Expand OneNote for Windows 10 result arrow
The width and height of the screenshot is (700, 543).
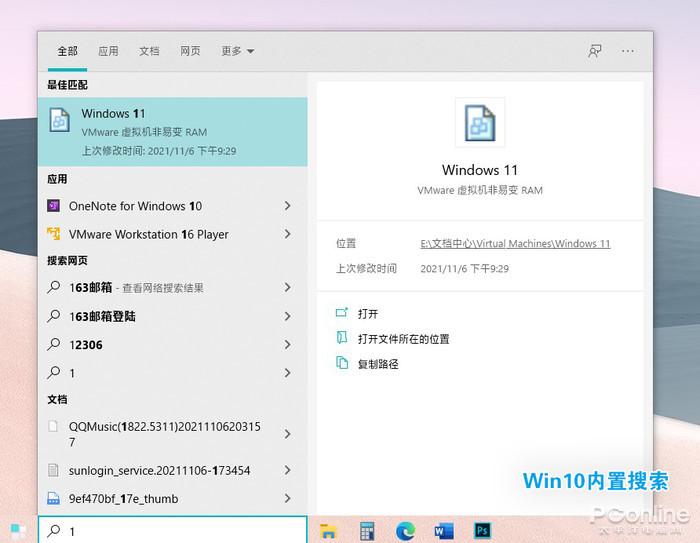(x=288, y=206)
